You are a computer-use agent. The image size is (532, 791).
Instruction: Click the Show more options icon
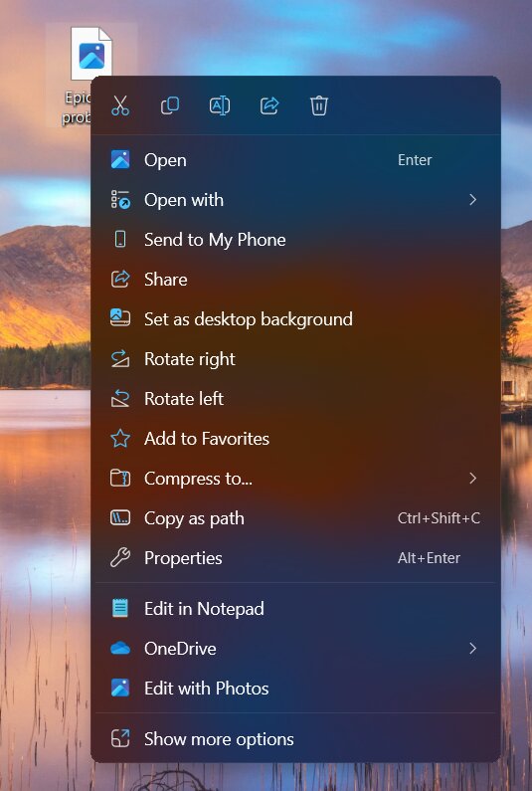(120, 738)
